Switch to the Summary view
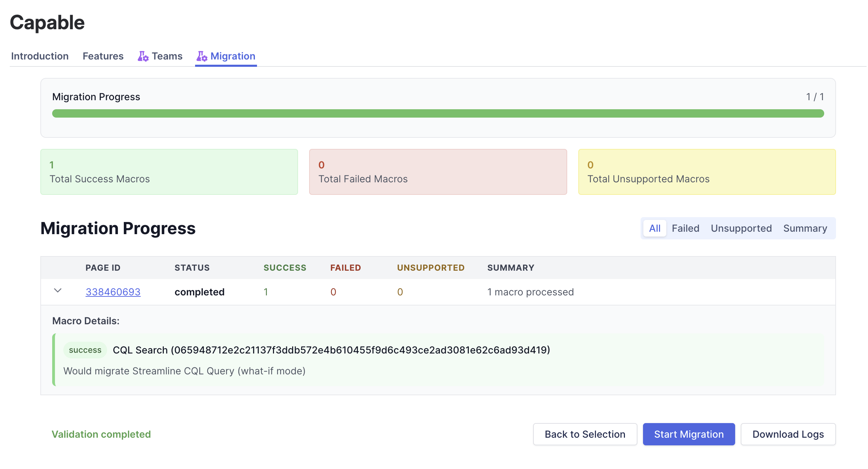 805,229
